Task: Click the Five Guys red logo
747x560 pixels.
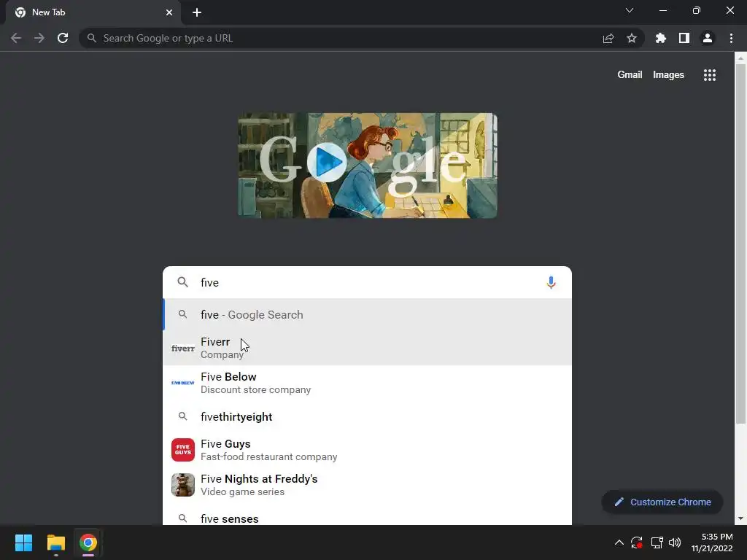Action: tap(183, 450)
